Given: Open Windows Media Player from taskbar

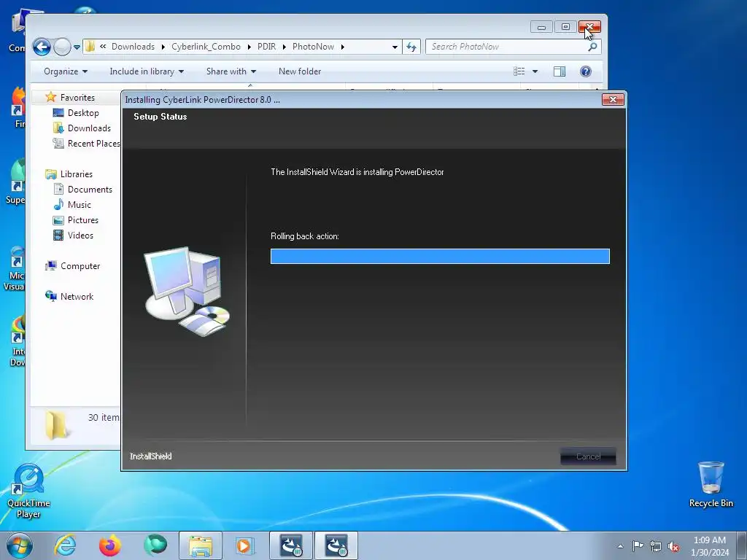Looking at the screenshot, I should click(245, 545).
